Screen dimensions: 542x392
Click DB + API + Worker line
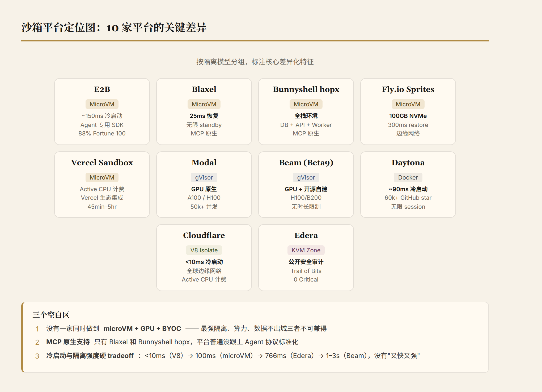(306, 125)
